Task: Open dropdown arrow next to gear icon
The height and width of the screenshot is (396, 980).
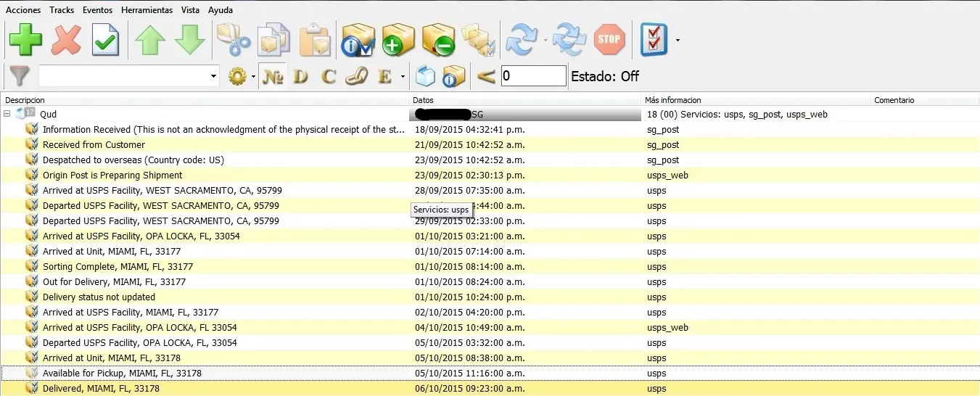Action: pyautogui.click(x=253, y=76)
